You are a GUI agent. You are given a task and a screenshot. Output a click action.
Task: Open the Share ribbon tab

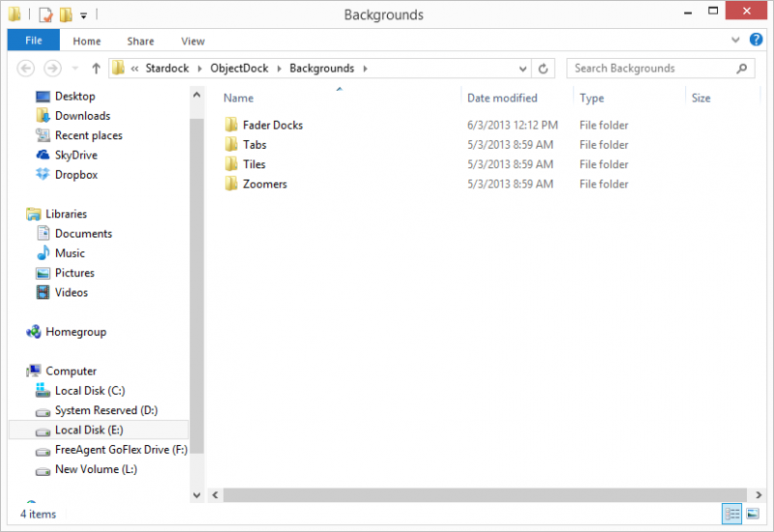[140, 41]
